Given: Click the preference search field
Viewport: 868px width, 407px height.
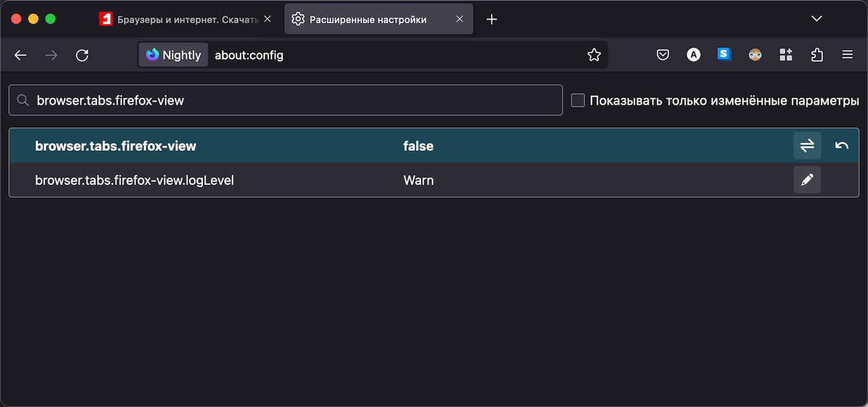Looking at the screenshot, I should click(289, 100).
